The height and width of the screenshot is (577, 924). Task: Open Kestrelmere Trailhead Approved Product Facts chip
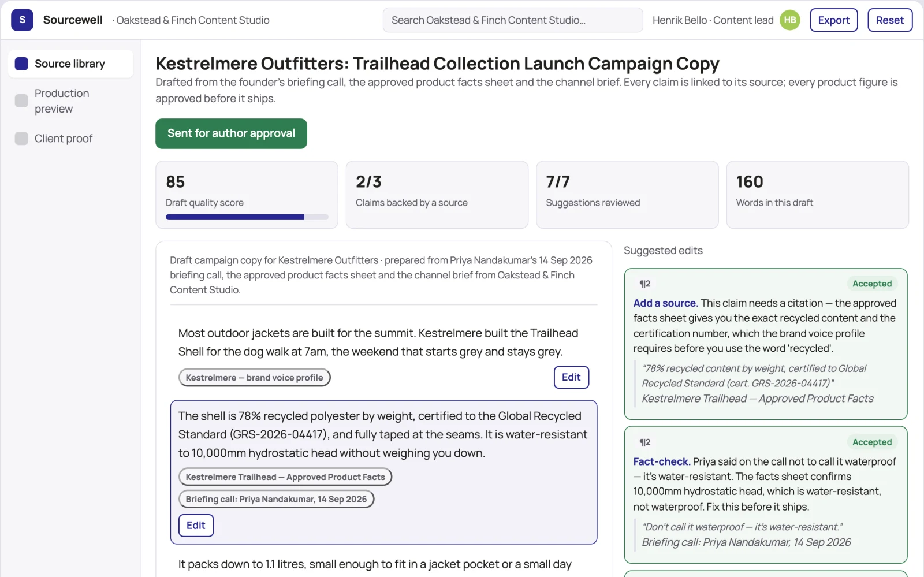[x=285, y=477]
